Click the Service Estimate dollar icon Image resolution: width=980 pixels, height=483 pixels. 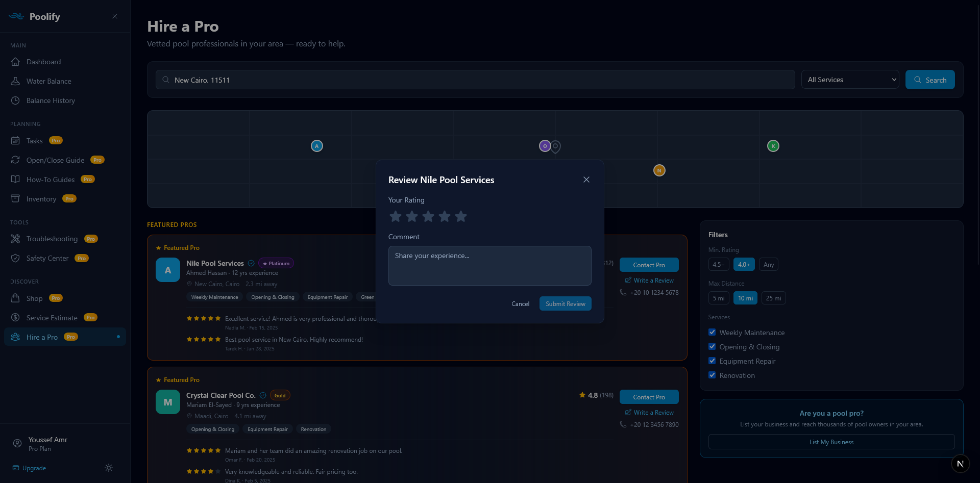[x=15, y=317]
